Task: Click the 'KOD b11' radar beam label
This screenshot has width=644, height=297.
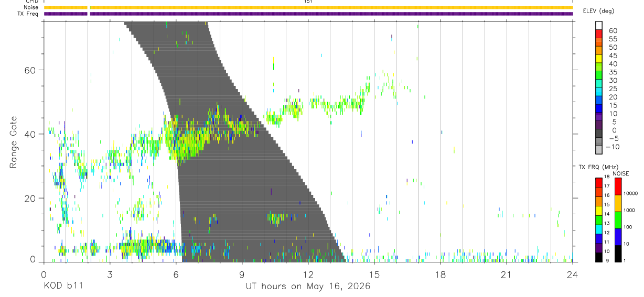Action: (62, 287)
